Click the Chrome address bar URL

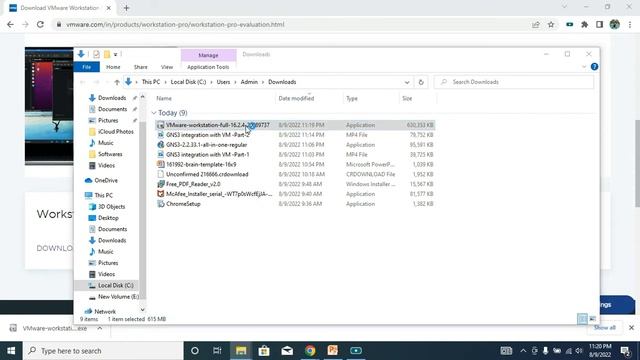point(175,24)
